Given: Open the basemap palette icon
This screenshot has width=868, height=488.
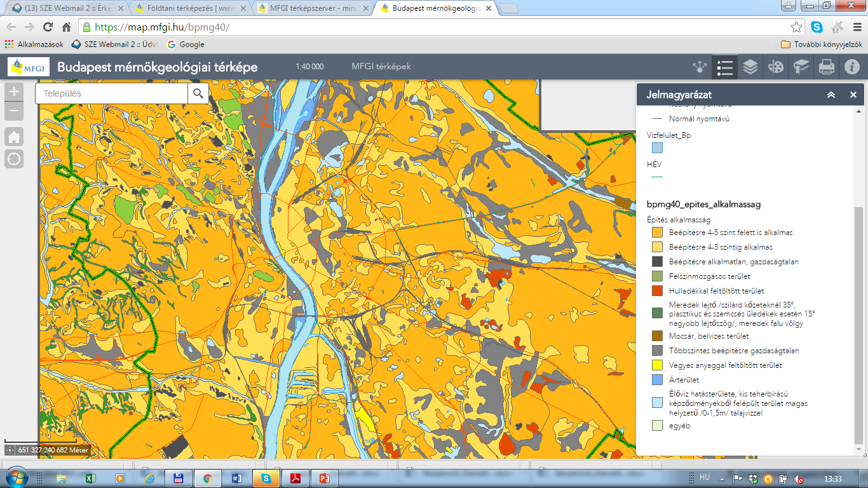Looking at the screenshot, I should (776, 67).
